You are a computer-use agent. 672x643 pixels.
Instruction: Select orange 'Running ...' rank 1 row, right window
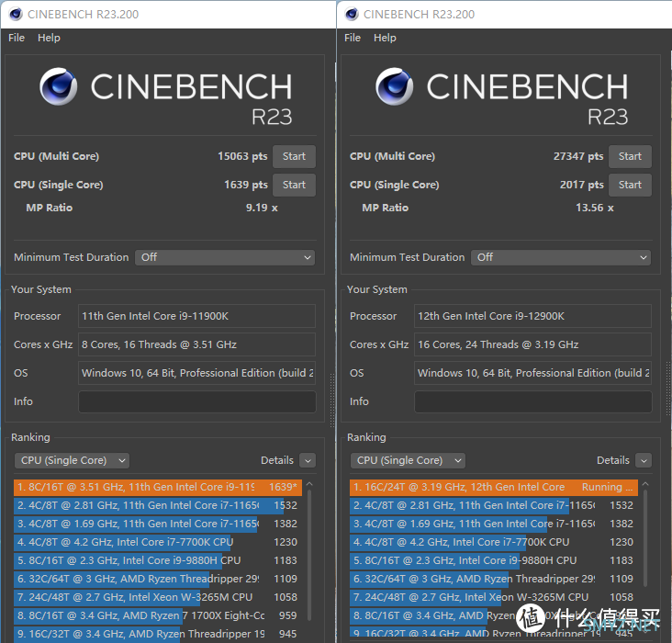click(x=494, y=487)
